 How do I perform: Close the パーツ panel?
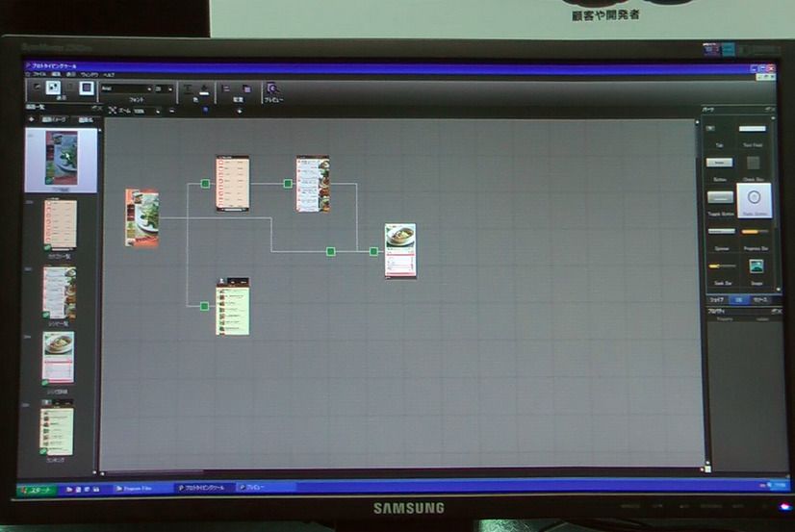point(772,109)
